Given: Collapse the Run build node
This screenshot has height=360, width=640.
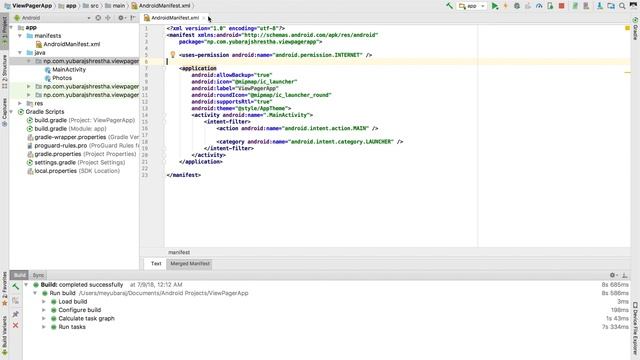Looking at the screenshot, I should click(x=35, y=293).
